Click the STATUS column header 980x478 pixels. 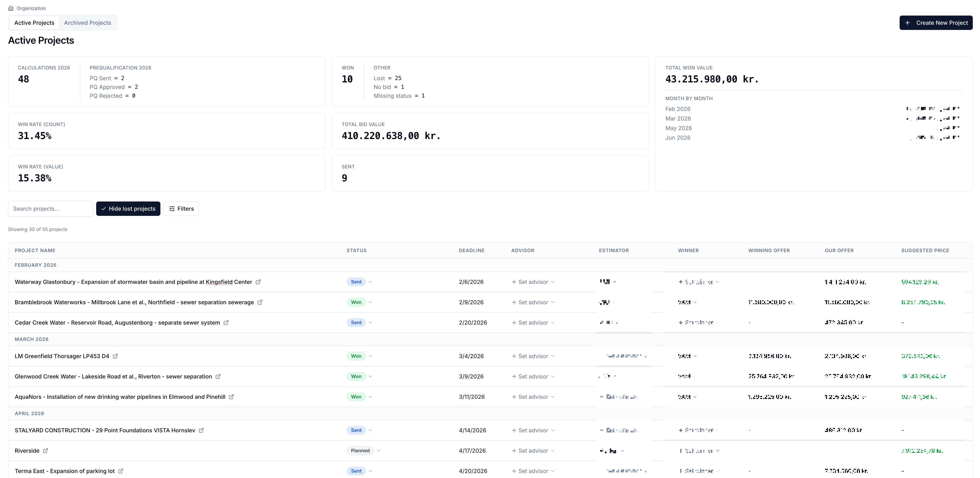(x=357, y=251)
